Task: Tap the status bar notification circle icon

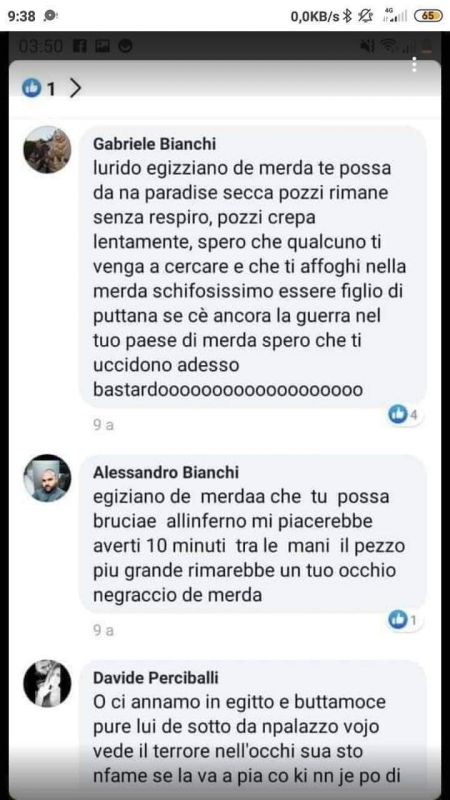Action: pyautogui.click(x=51, y=16)
